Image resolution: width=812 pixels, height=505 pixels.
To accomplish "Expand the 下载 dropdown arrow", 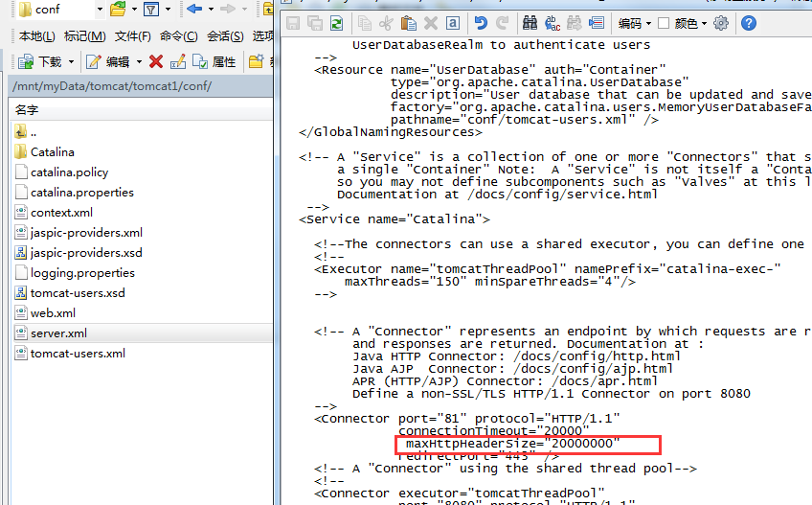I will (72, 62).
